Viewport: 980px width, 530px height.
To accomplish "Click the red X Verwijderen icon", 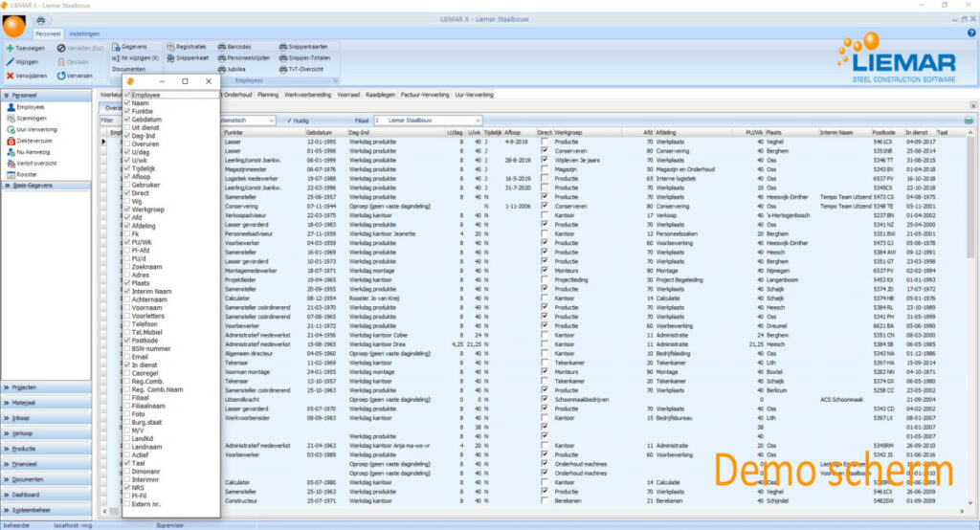I will tap(10, 76).
